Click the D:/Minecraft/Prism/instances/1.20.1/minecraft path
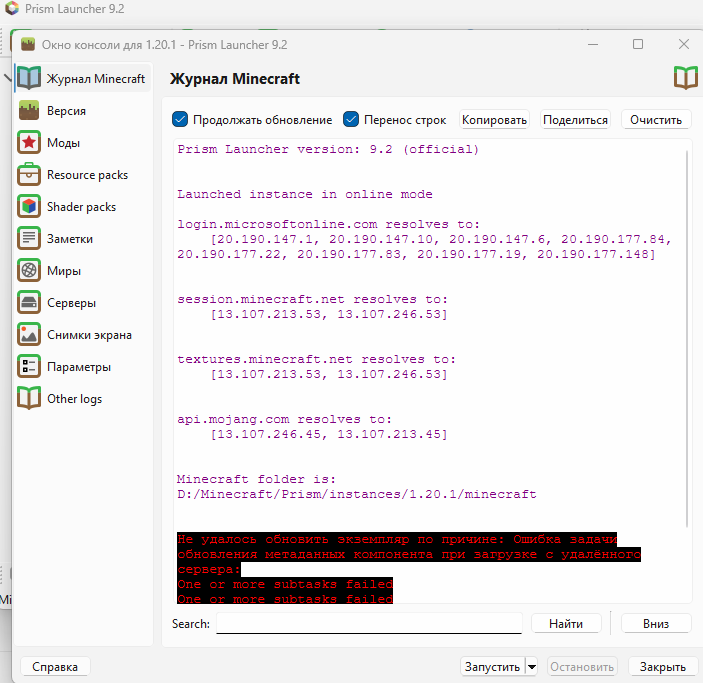Image resolution: width=703 pixels, height=683 pixels. tap(357, 494)
